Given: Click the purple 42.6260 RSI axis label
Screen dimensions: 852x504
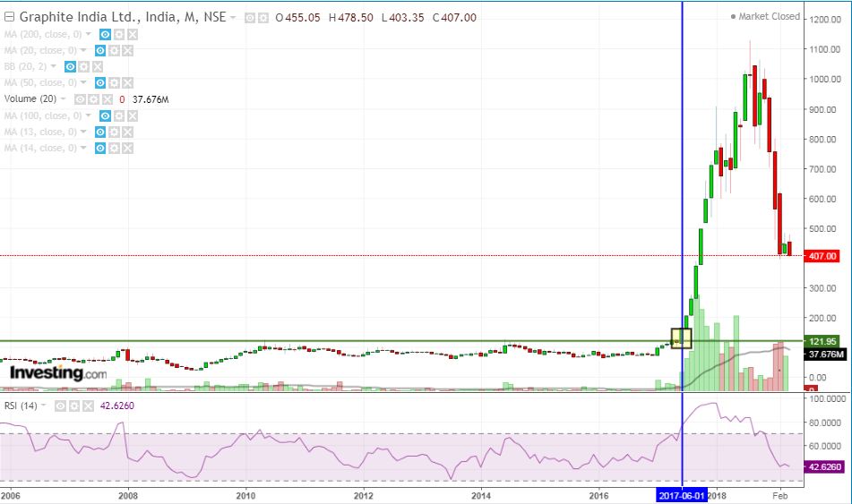Looking at the screenshot, I should 824,467.
